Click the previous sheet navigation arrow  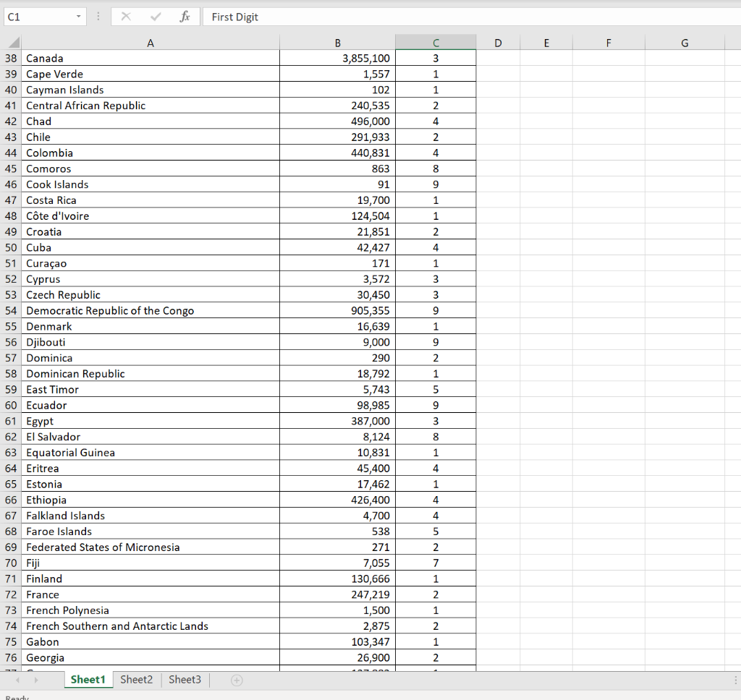click(17, 679)
